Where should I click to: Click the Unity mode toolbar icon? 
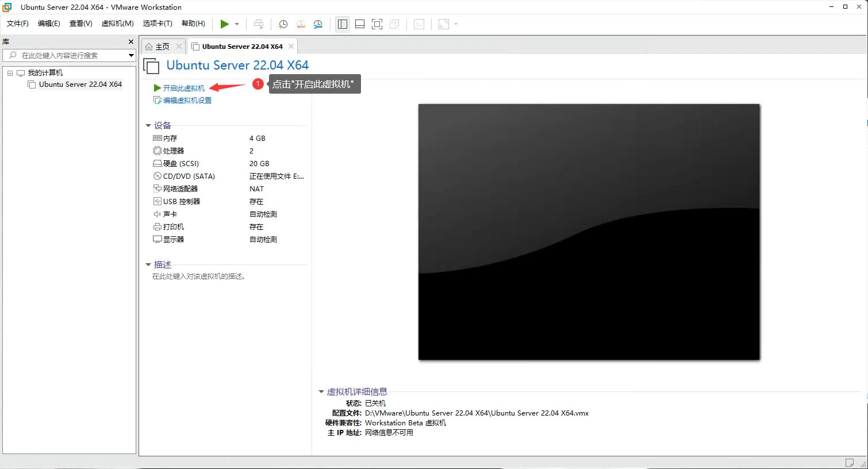click(394, 24)
